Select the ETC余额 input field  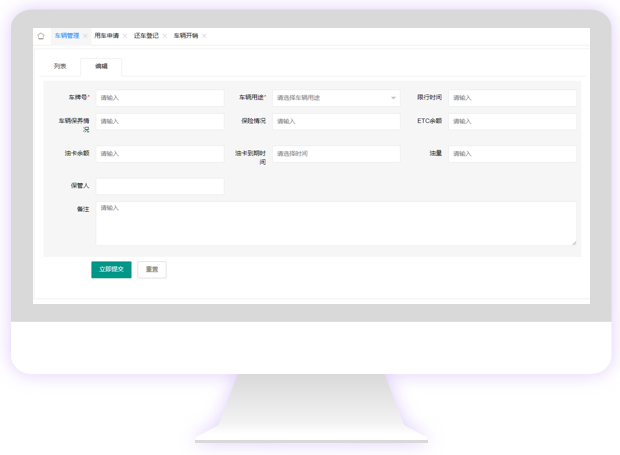pyautogui.click(x=512, y=121)
